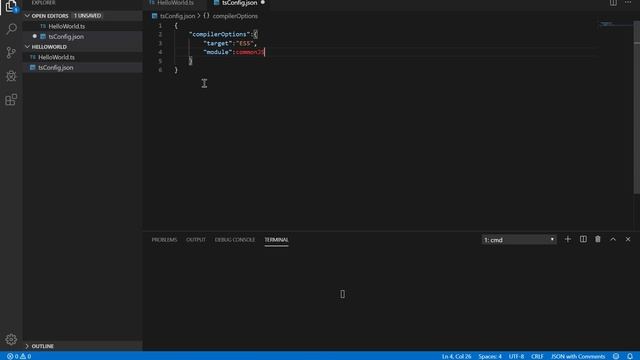Image resolution: width=640 pixels, height=360 pixels.
Task: Create a new terminal with plus icon
Action: click(x=568, y=239)
